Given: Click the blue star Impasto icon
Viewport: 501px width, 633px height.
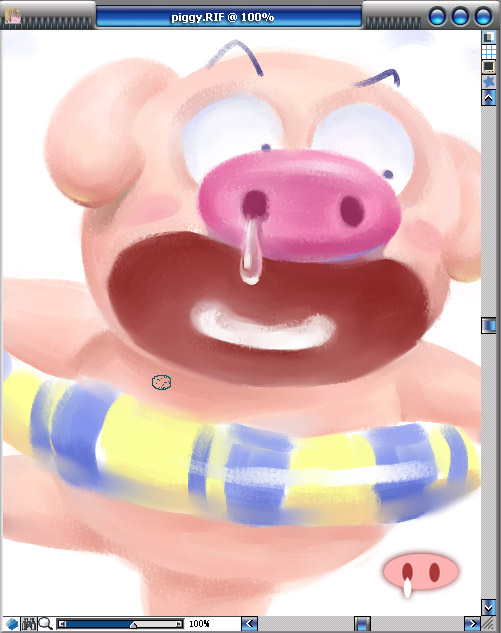Looking at the screenshot, I should pyautogui.click(x=489, y=81).
